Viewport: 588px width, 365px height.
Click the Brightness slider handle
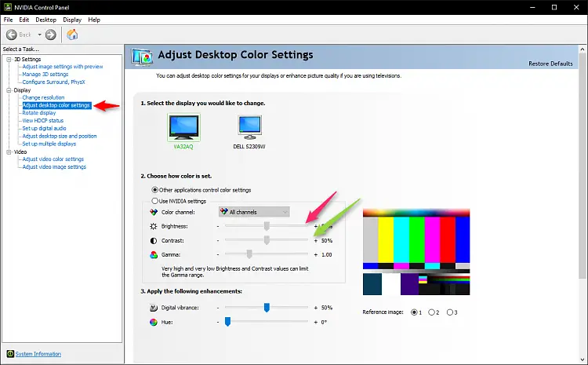pos(267,226)
